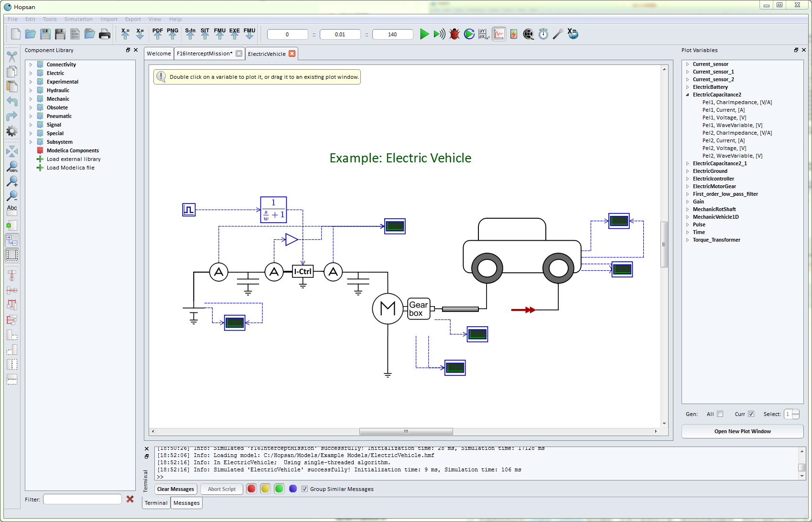812x522 pixels.
Task: Expand the MechanicVehicle1D plot variables
Action: 688,217
